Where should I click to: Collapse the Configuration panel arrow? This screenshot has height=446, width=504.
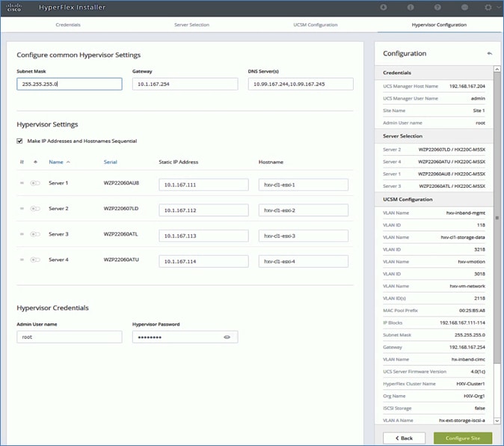(x=489, y=54)
